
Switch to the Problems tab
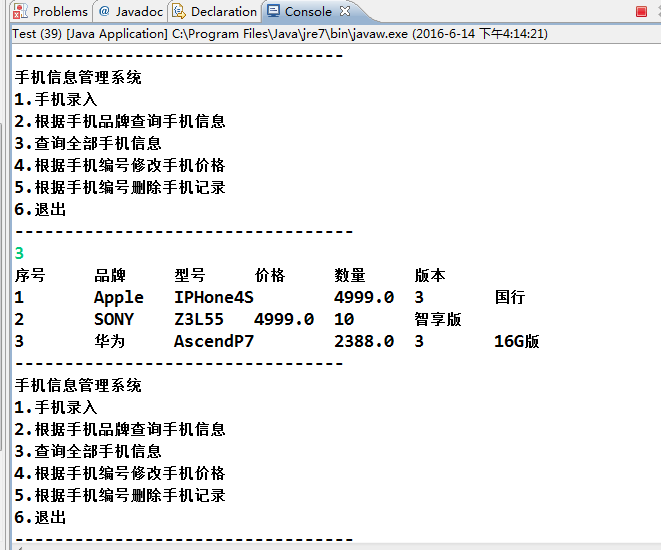click(51, 11)
